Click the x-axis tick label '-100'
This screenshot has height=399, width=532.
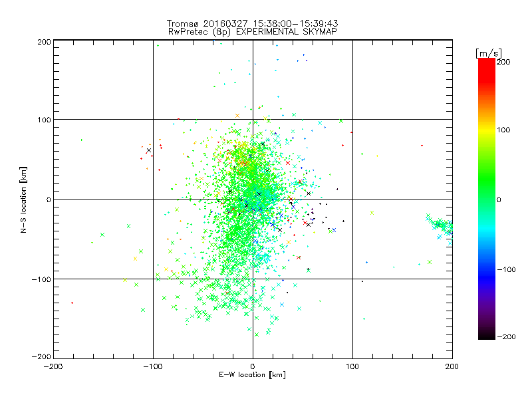pyautogui.click(x=153, y=366)
